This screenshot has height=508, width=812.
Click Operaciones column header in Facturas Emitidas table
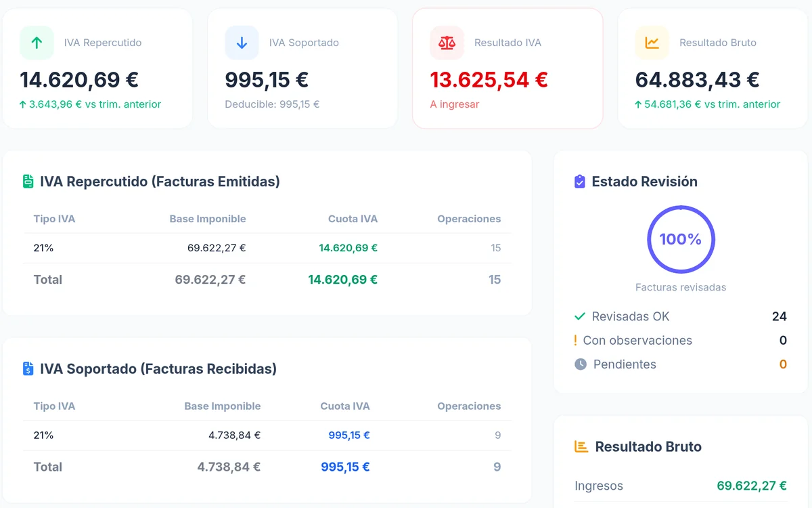pyautogui.click(x=469, y=219)
